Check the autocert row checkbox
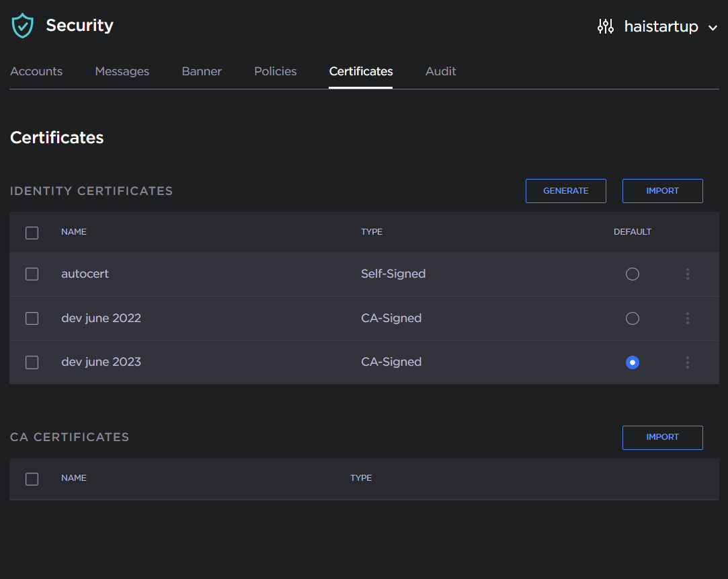 coord(32,274)
